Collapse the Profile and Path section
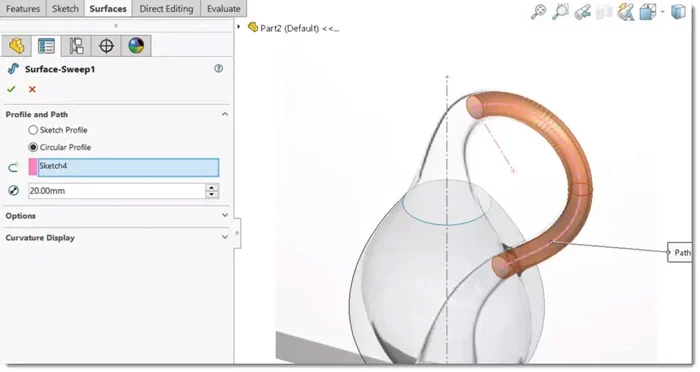This screenshot has width=700, height=372. point(225,114)
